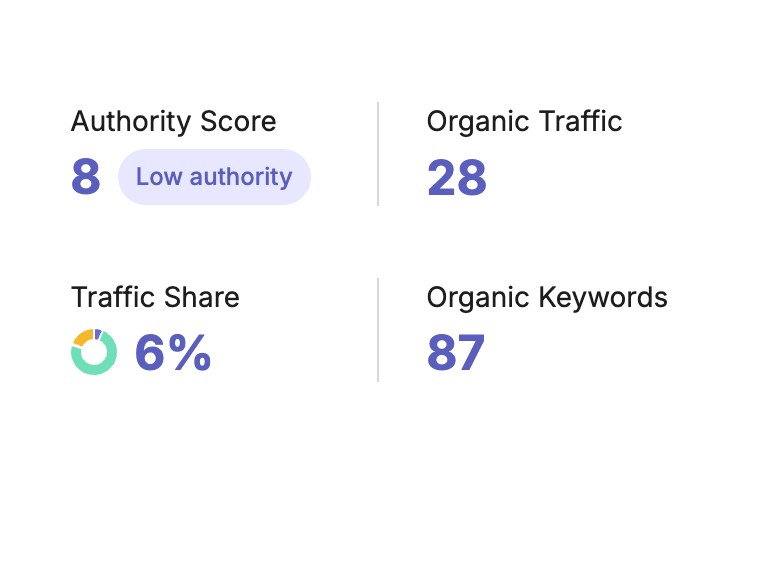Open the 6% Traffic Share value

tap(173, 352)
